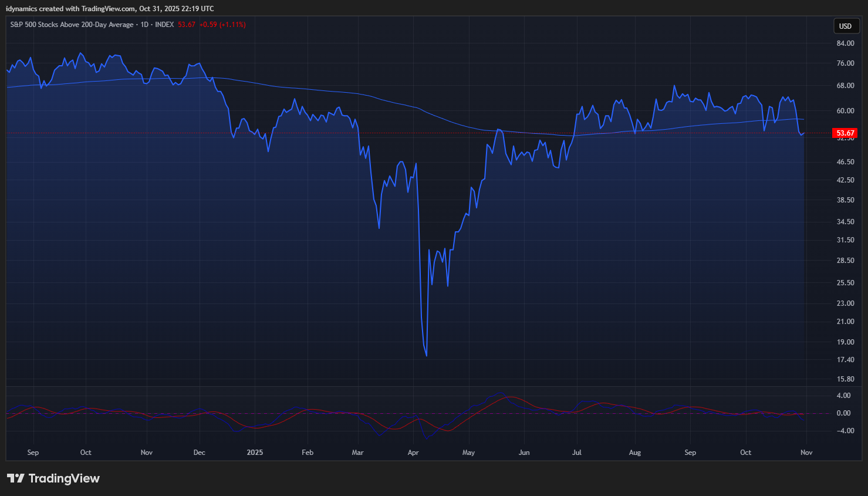Click the +0.59 (+1.11%) change value

point(222,25)
